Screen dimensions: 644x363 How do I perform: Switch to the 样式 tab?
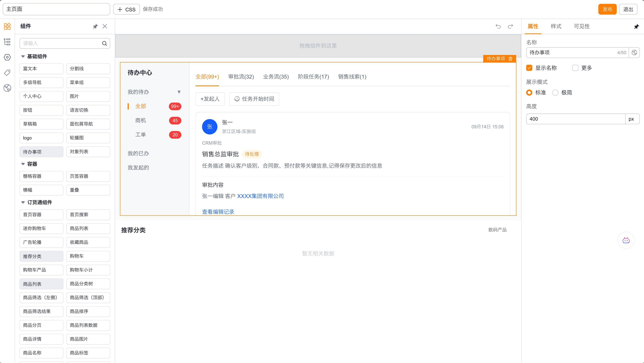coord(556,26)
